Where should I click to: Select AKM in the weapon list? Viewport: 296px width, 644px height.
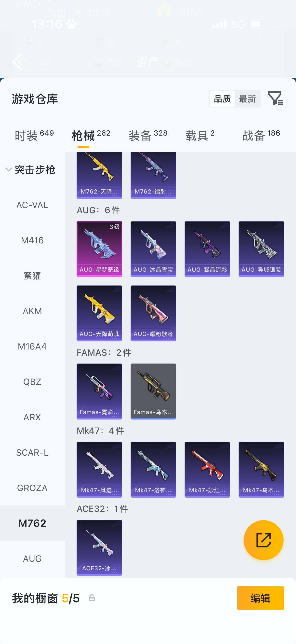(32, 311)
